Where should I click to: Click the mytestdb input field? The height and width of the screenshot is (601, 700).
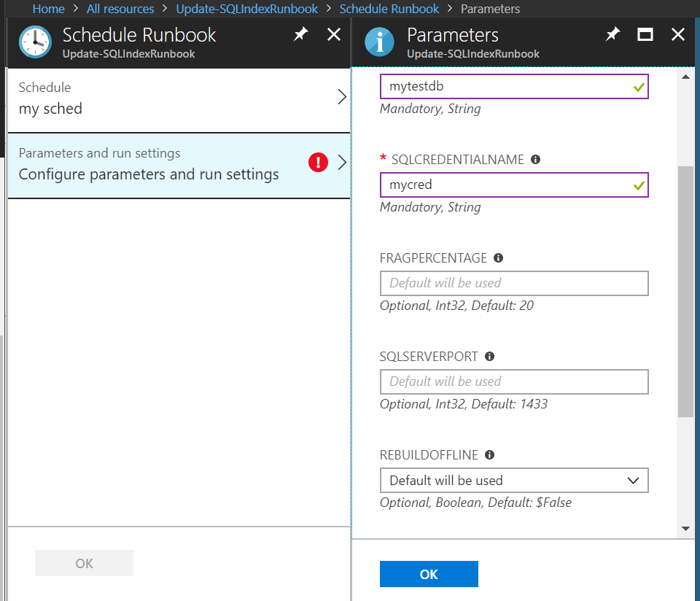tap(514, 87)
